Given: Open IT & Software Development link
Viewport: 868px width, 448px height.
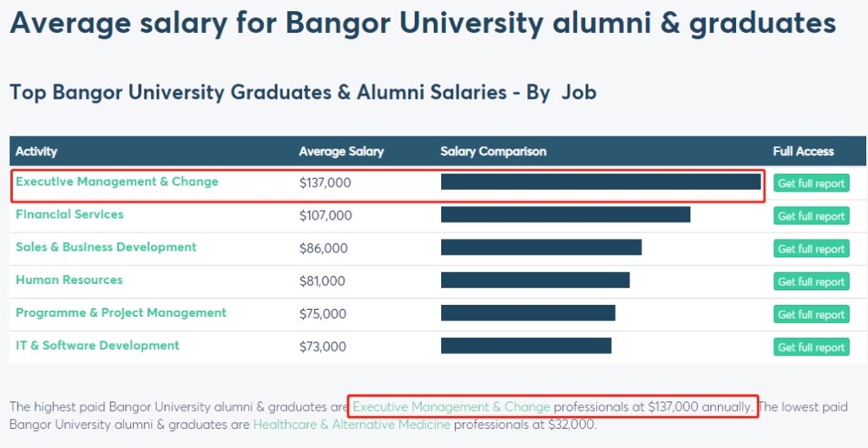Looking at the screenshot, I should click(97, 346).
